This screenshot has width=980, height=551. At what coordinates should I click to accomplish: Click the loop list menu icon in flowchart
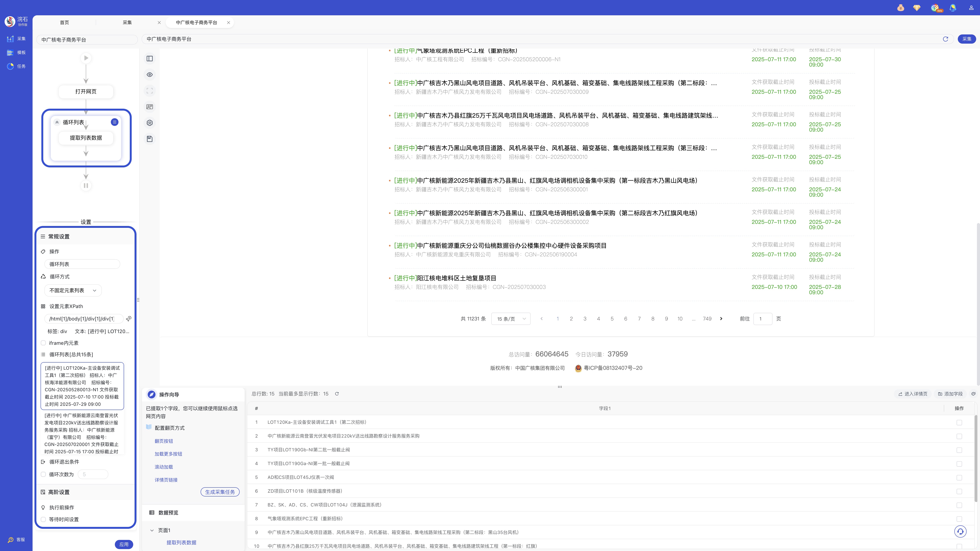114,122
